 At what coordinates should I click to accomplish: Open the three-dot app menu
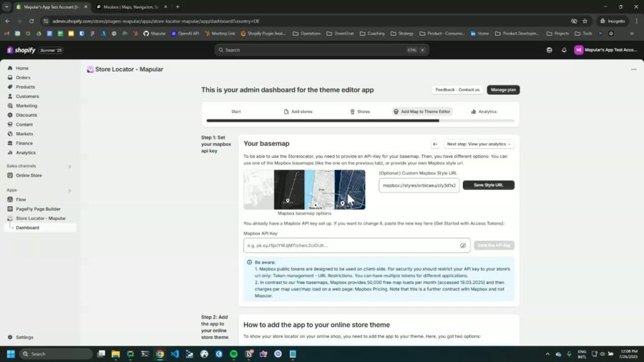click(x=633, y=70)
